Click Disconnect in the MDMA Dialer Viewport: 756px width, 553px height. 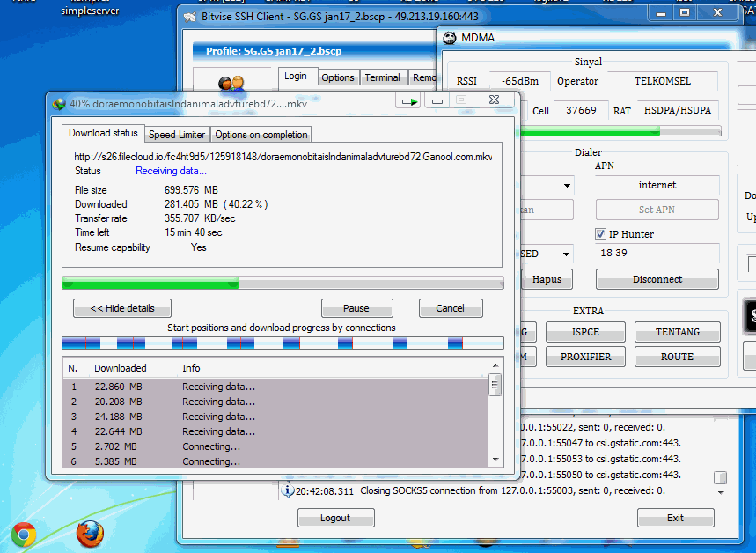coord(657,279)
